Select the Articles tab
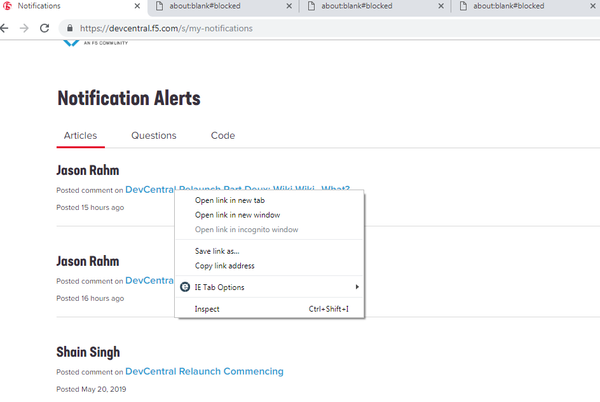This screenshot has height=402, width=600. coord(80,136)
